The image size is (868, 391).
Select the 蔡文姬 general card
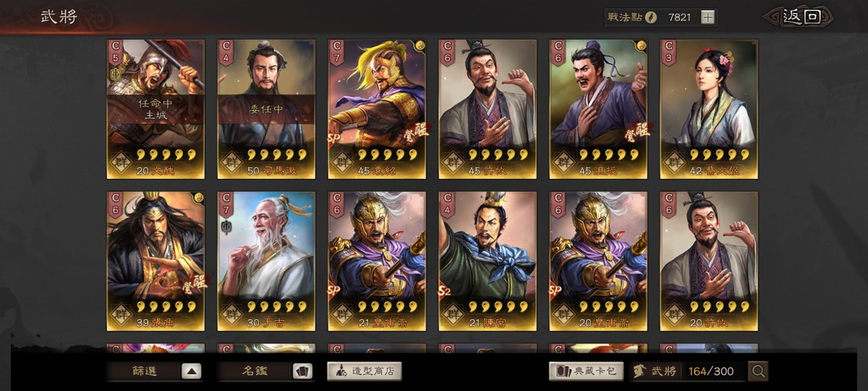tap(709, 109)
